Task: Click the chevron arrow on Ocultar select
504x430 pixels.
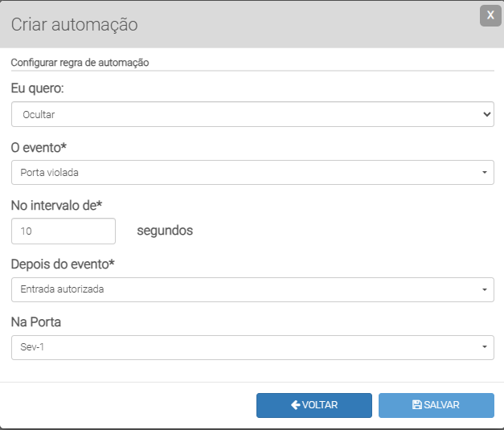Action: [x=486, y=114]
